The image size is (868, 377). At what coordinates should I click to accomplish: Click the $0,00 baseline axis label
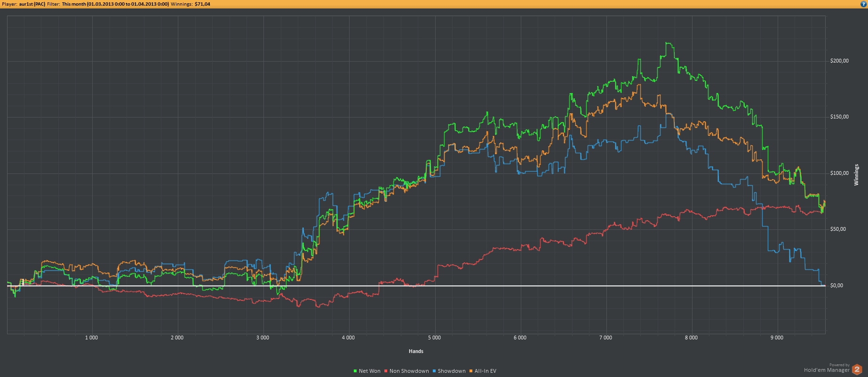836,286
